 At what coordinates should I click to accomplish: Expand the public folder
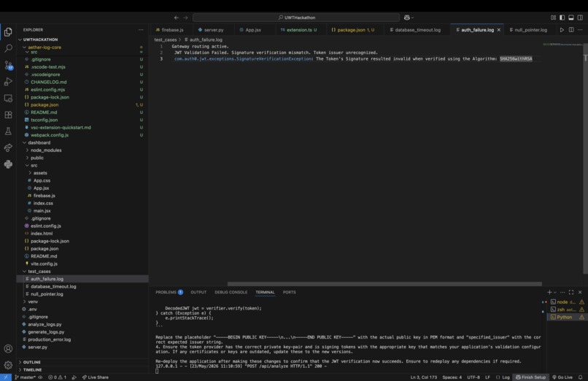point(36,158)
